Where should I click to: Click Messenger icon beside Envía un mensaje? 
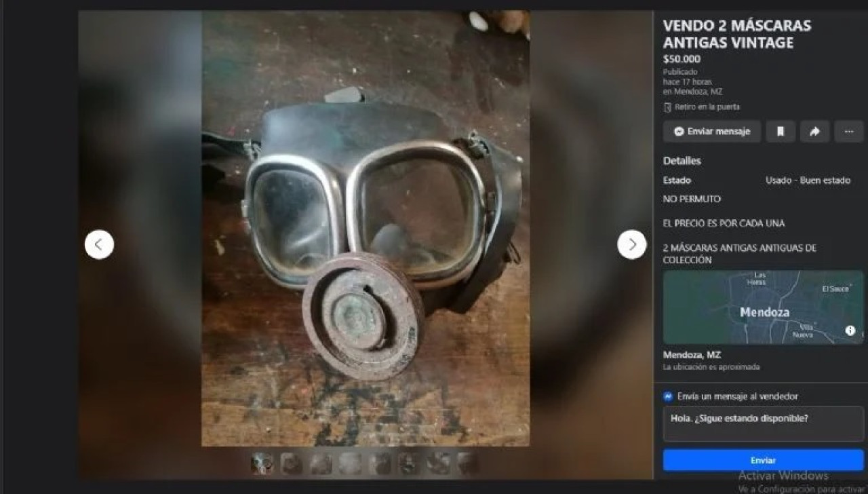[668, 396]
